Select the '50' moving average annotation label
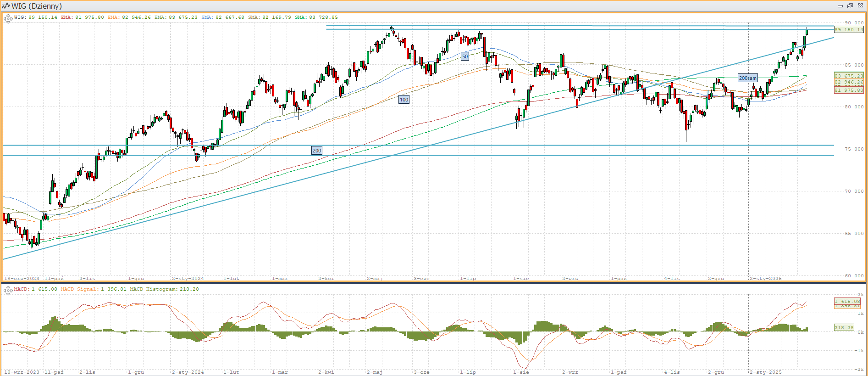868x376 pixels. [x=465, y=56]
